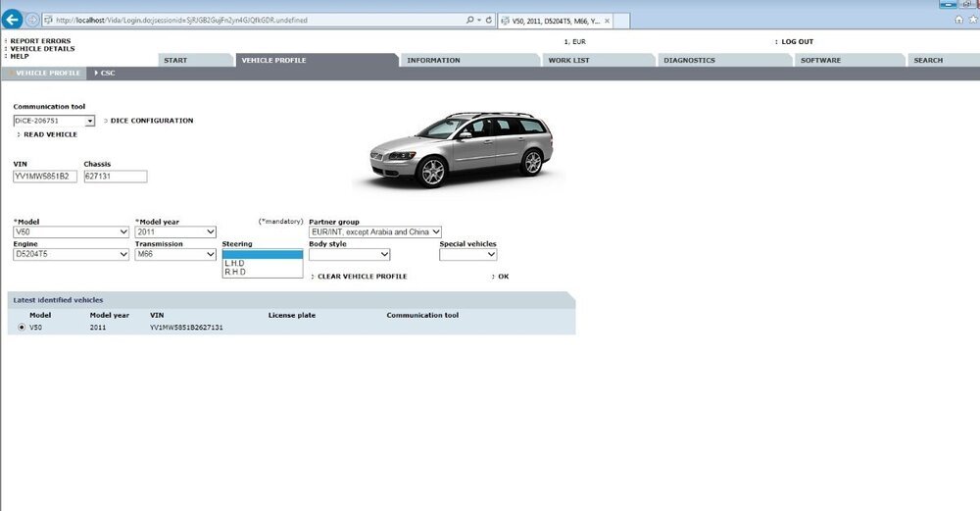The width and height of the screenshot is (980, 511).
Task: Select the VEHICLE PROFILE sub-tab
Action: [44, 74]
